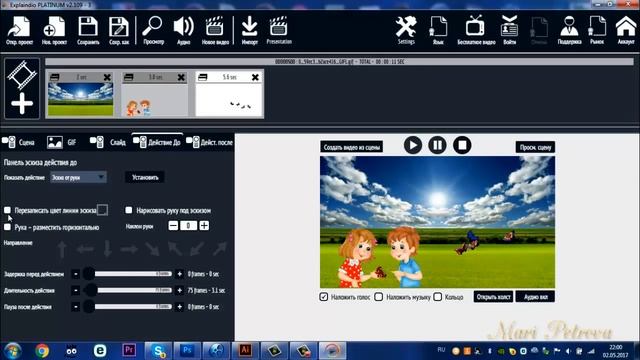Switch to the GIF tab
Screen dimensions: 640x360
pyautogui.click(x=62, y=142)
